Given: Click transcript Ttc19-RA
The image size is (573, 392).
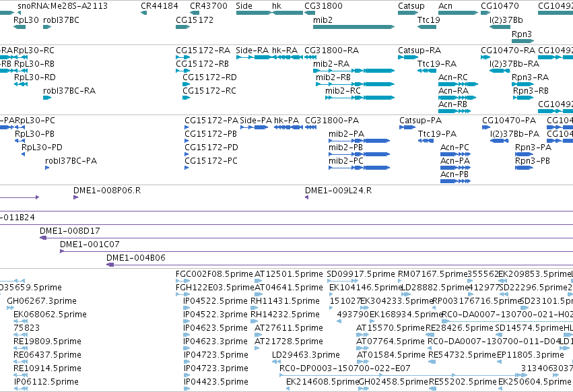Looking at the screenshot, I should pyautogui.click(x=437, y=64).
